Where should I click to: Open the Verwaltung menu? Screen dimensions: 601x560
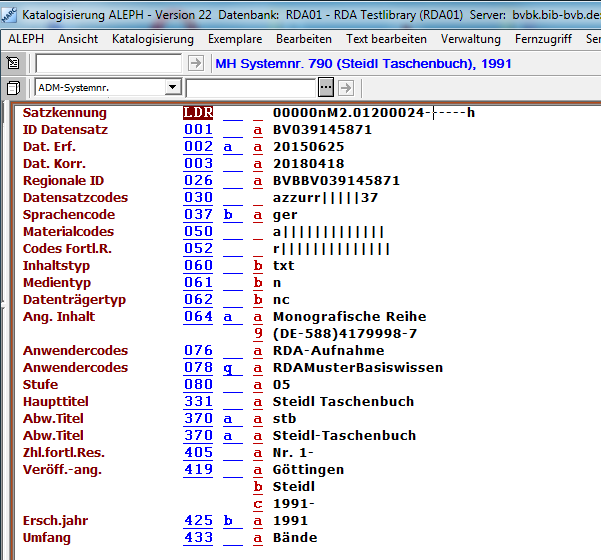click(470, 39)
